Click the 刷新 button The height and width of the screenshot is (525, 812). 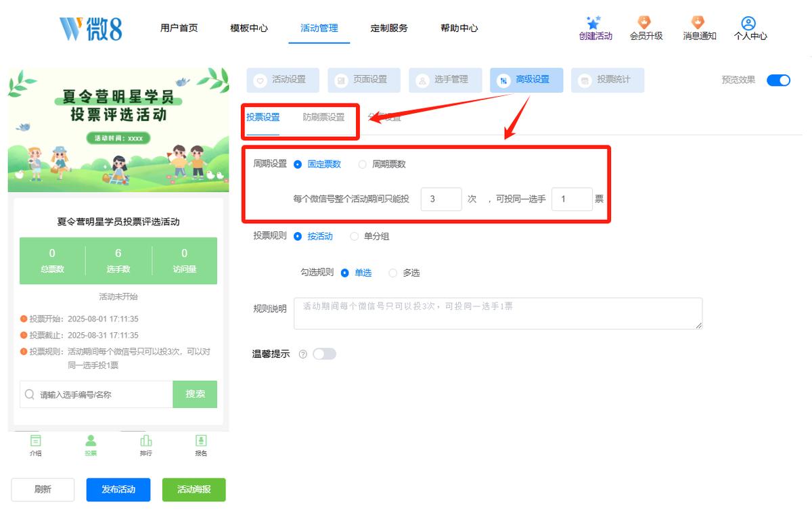pyautogui.click(x=43, y=489)
